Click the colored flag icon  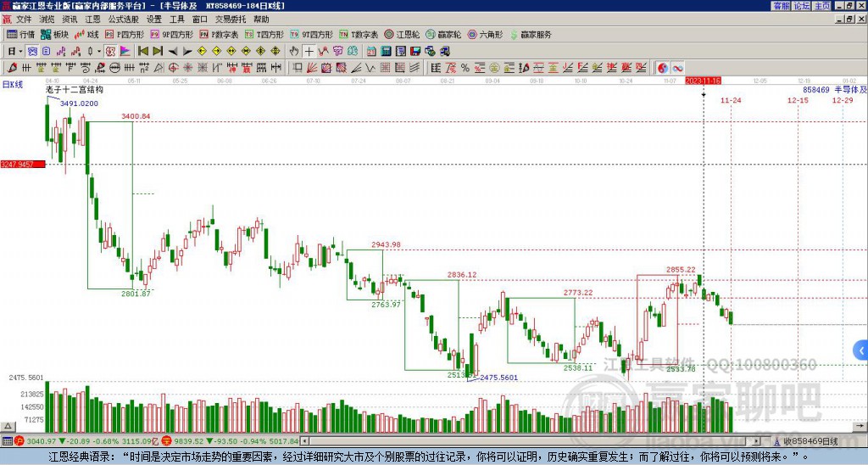coord(125,52)
